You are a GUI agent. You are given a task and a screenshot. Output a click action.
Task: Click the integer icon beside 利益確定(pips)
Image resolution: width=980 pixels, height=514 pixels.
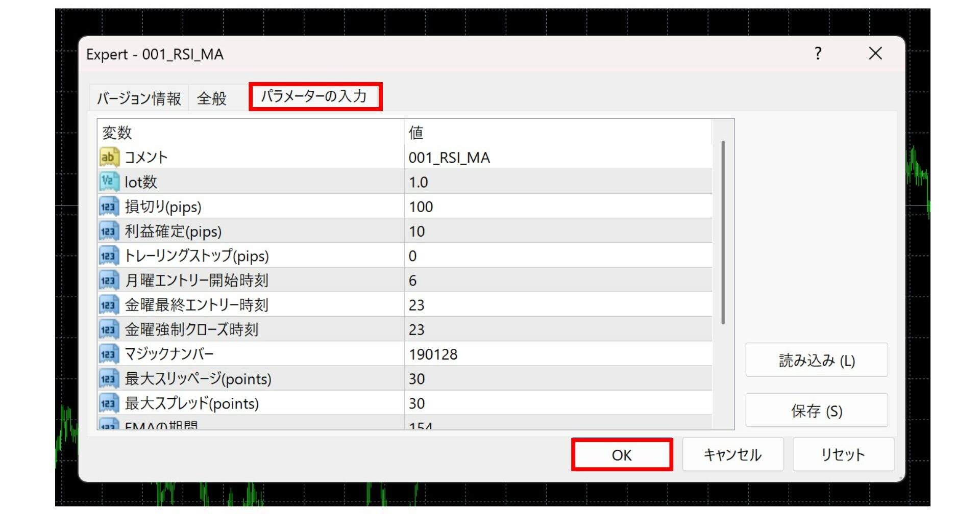[109, 231]
